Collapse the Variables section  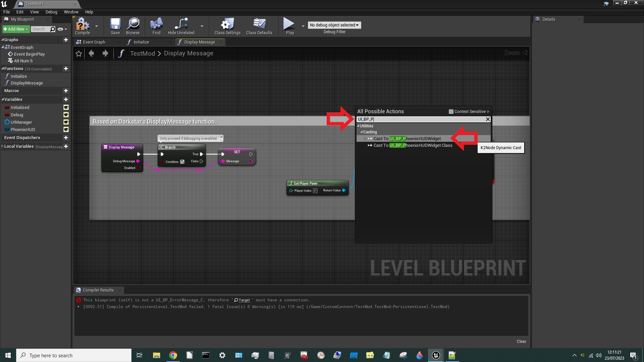click(x=3, y=99)
